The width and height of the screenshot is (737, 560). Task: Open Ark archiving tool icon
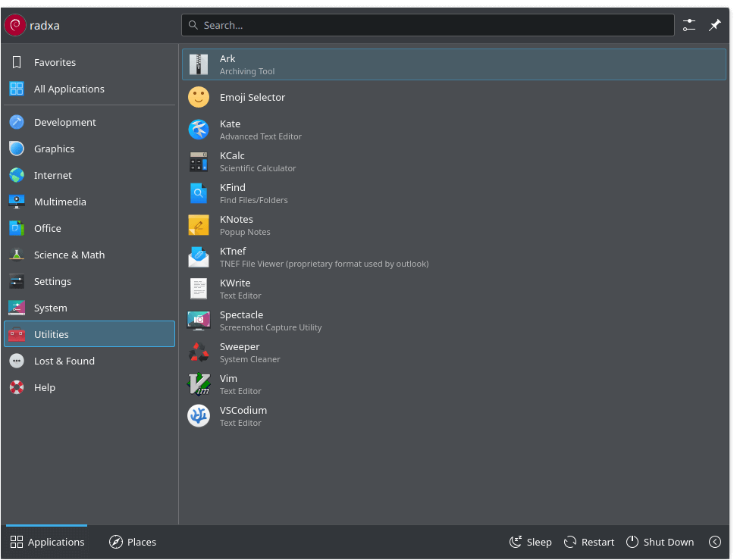click(199, 65)
